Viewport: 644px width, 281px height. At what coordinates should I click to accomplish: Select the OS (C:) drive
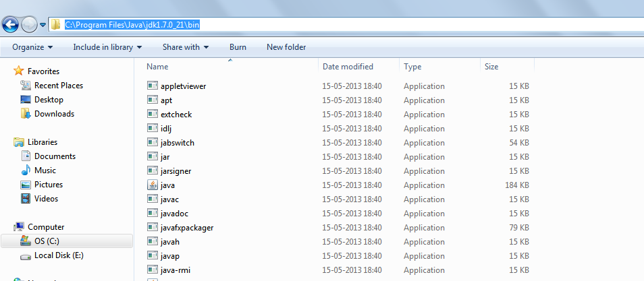click(x=67, y=241)
